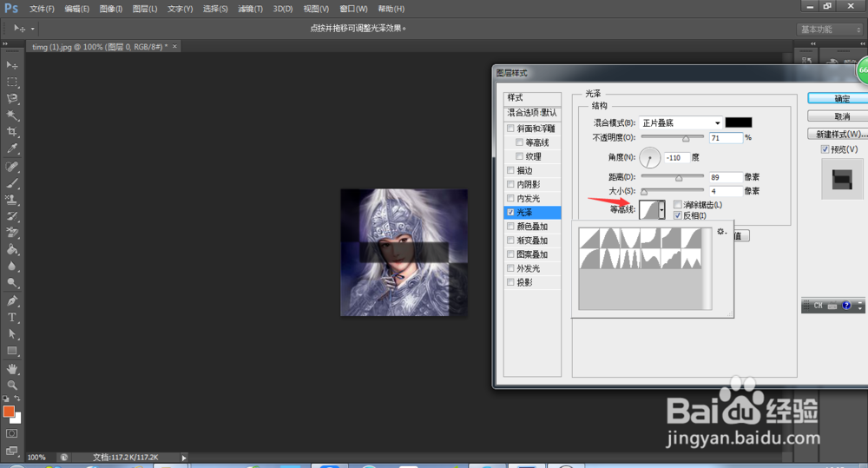
Task: Click the 确定 OK button
Action: coord(838,99)
